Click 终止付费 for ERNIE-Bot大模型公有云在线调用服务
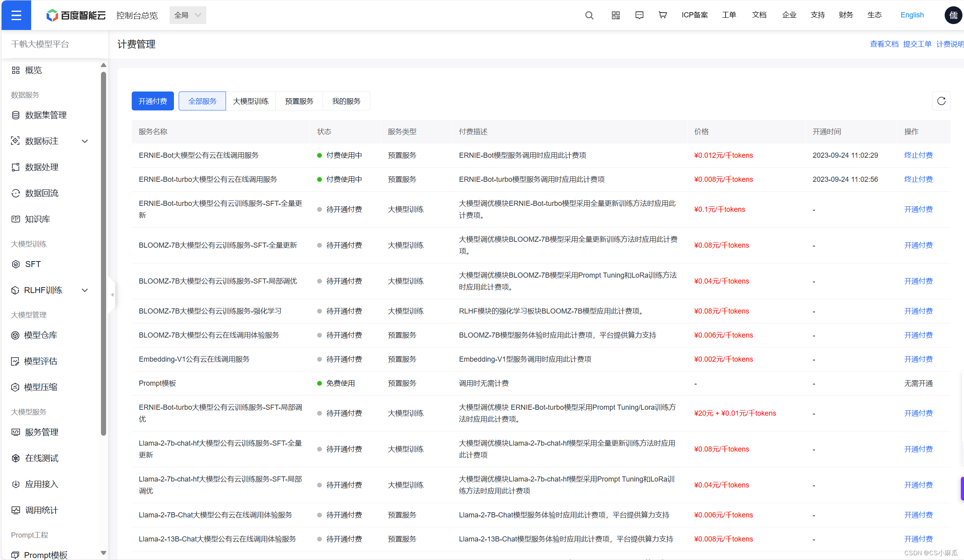Image resolution: width=964 pixels, height=560 pixels. [x=918, y=155]
